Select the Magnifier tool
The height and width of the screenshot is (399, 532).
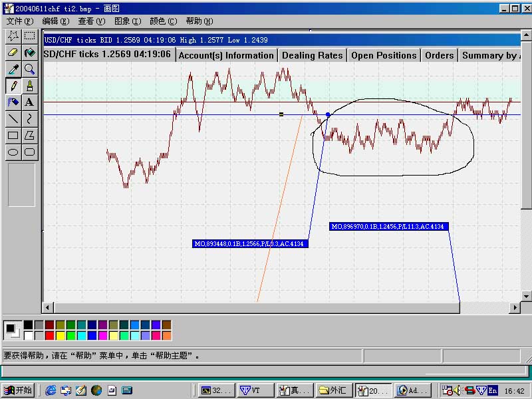[x=28, y=69]
